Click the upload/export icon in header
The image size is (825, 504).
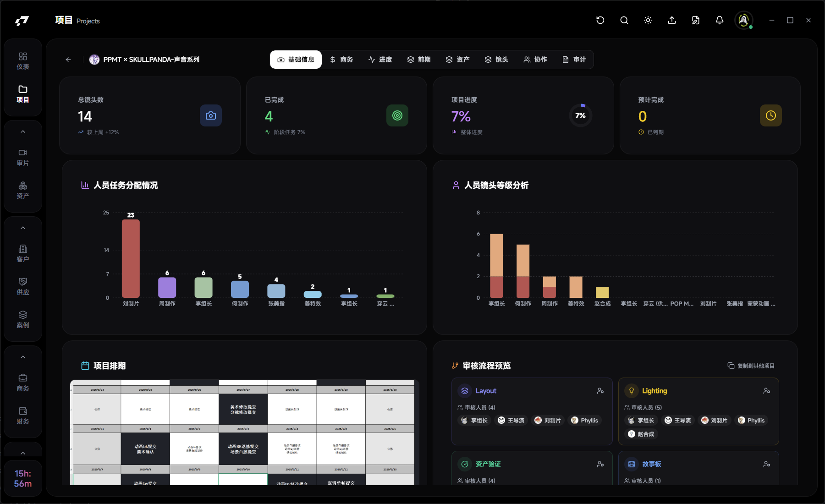(x=671, y=20)
